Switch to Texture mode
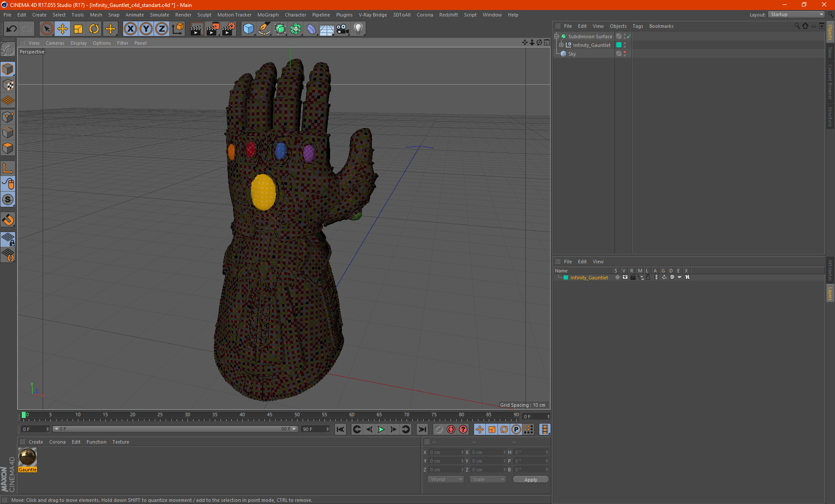835x504 pixels. (8, 85)
